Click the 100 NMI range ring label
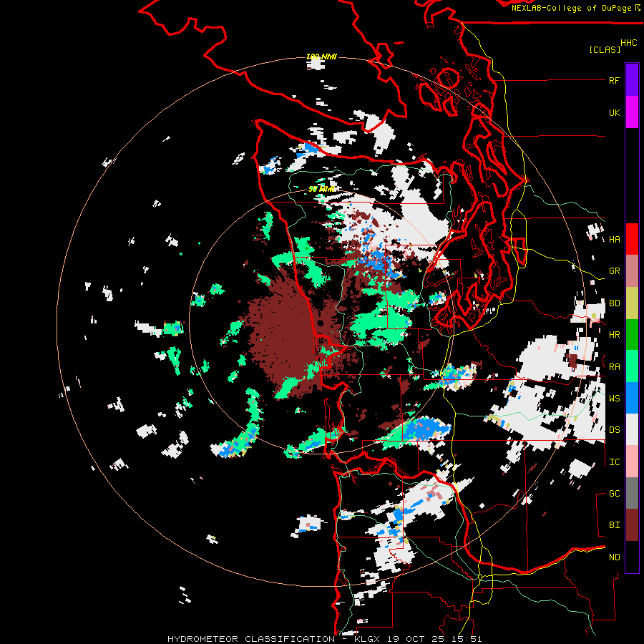This screenshot has height=644, width=644. (321, 57)
